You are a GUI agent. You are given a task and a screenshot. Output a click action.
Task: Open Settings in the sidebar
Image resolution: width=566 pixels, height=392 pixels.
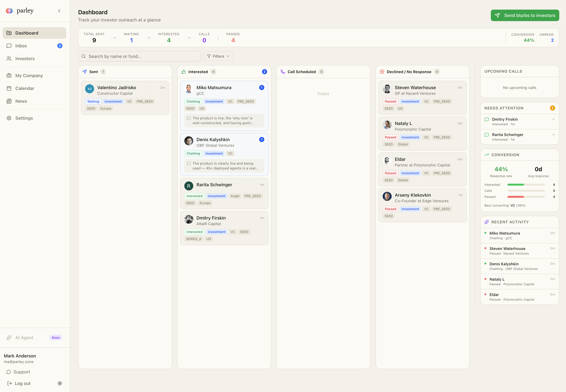[x=34, y=118]
